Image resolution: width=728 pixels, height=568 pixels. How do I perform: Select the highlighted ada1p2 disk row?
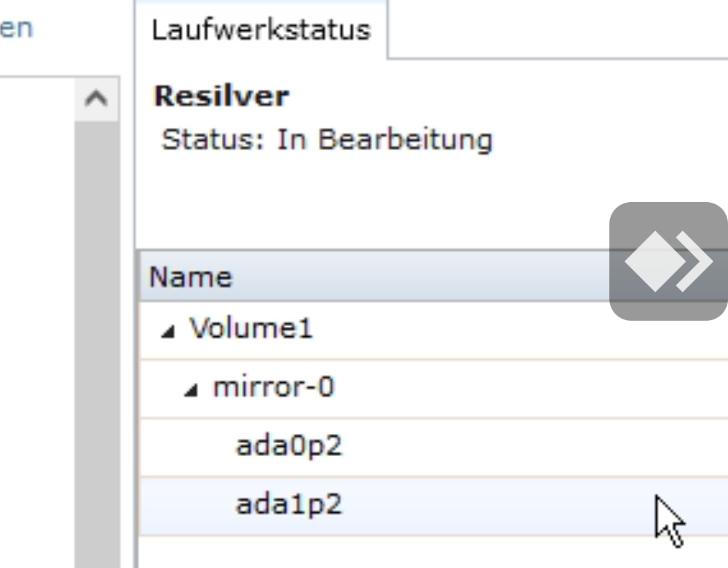433,506
